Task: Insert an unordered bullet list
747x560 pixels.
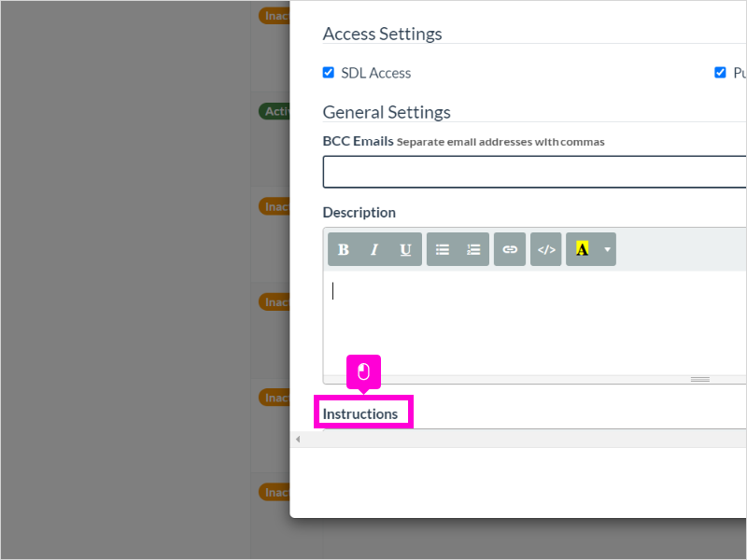Action: click(x=442, y=249)
